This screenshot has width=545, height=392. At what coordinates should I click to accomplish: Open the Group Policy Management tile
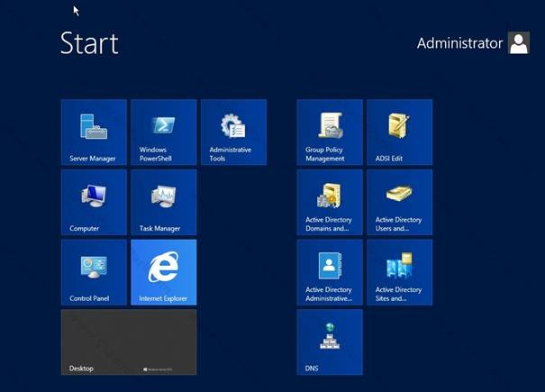pyautogui.click(x=330, y=132)
